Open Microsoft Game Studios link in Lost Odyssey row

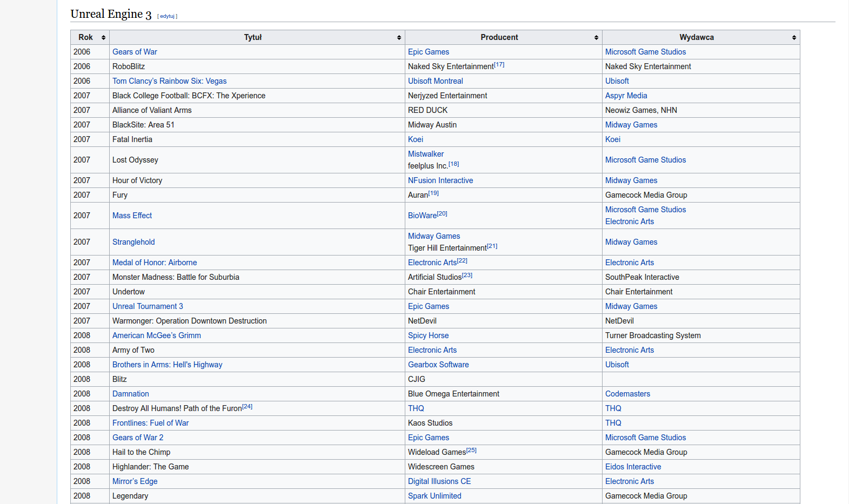[645, 160]
